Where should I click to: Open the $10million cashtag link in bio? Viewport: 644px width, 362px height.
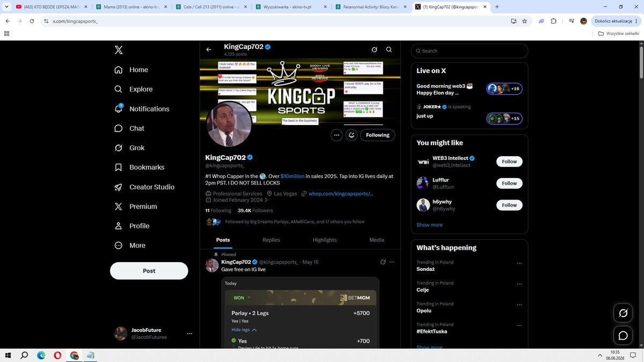coord(292,176)
